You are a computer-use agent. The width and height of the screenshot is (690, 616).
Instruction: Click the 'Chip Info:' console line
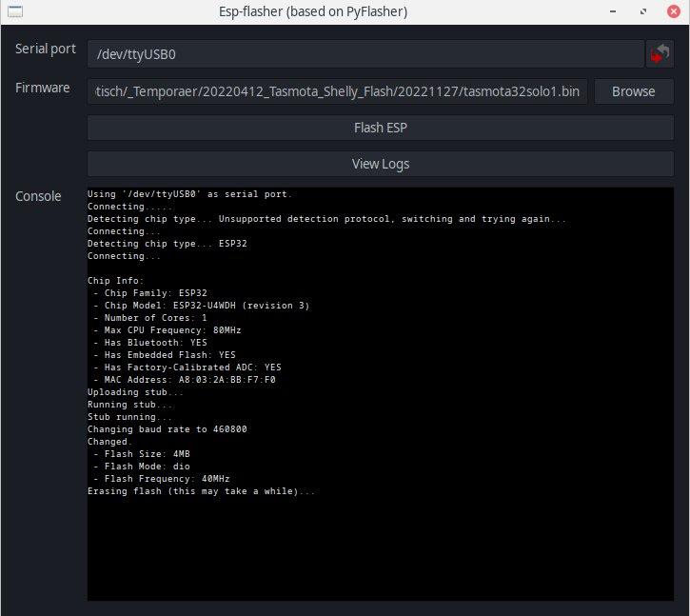pyautogui.click(x=115, y=281)
